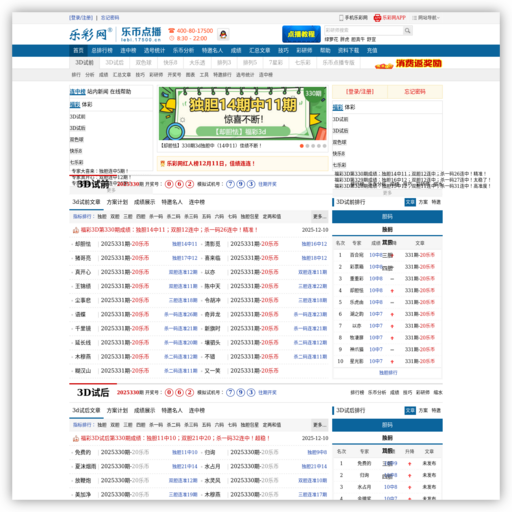Click the last carousel pagination dot

tap(324, 146)
